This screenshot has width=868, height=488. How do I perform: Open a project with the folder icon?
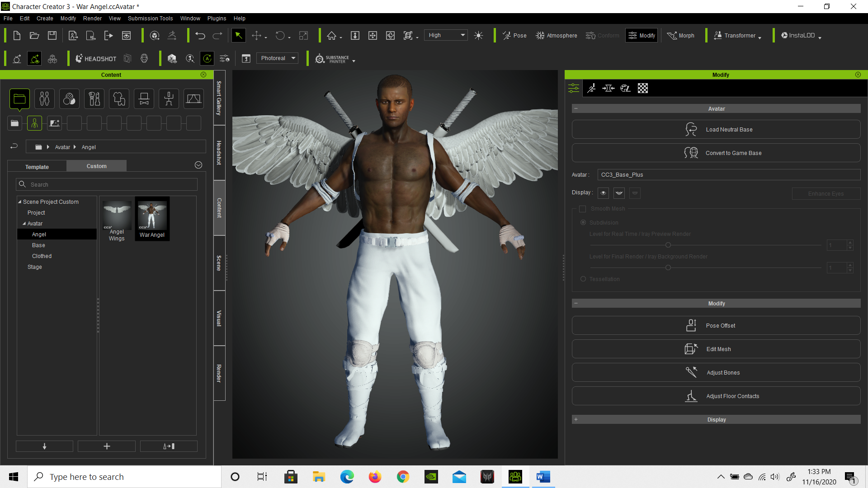(34, 36)
